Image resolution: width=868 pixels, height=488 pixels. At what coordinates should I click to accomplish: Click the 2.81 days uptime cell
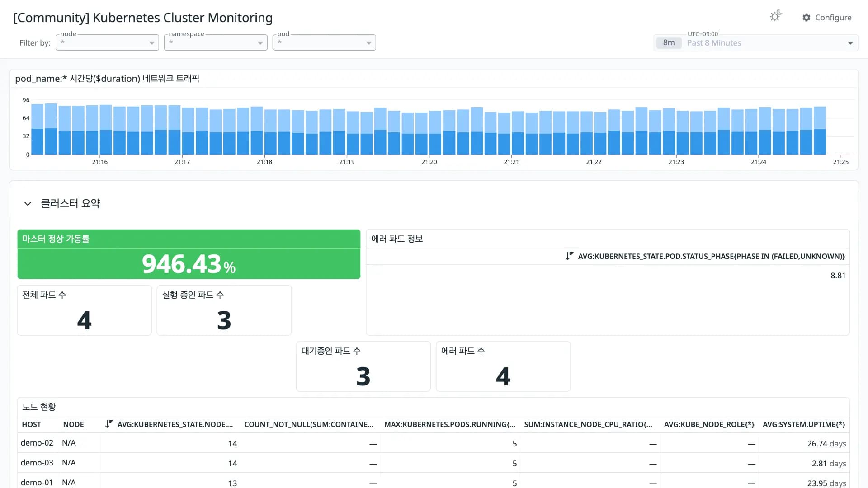pyautogui.click(x=829, y=464)
